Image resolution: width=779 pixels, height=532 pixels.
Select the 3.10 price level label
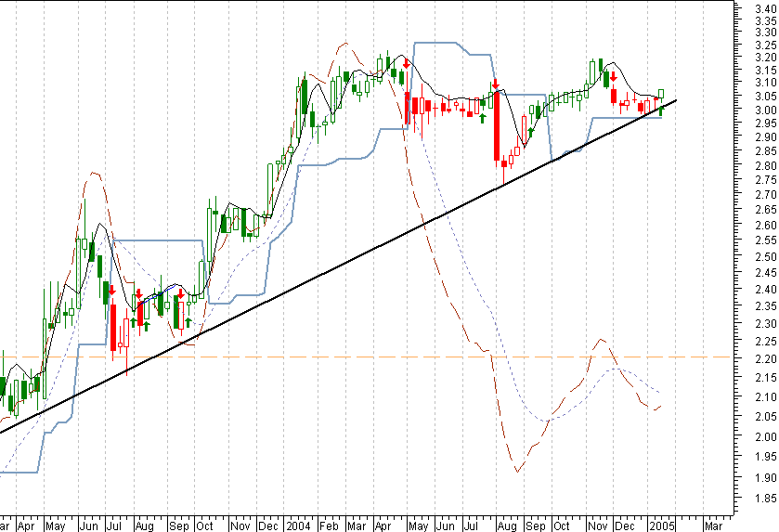(x=766, y=82)
